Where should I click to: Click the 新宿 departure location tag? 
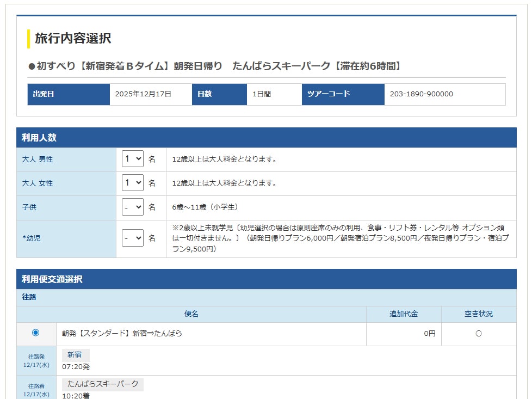tap(75, 354)
